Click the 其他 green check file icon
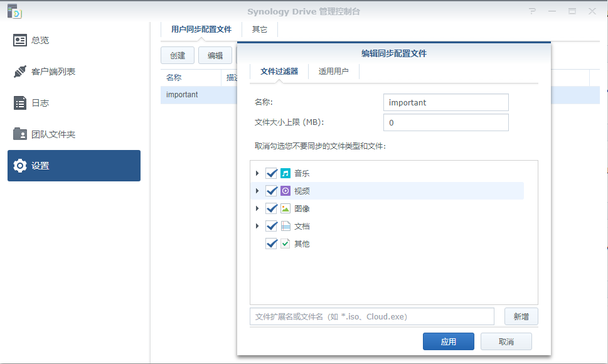The width and height of the screenshot is (608, 364). (285, 244)
